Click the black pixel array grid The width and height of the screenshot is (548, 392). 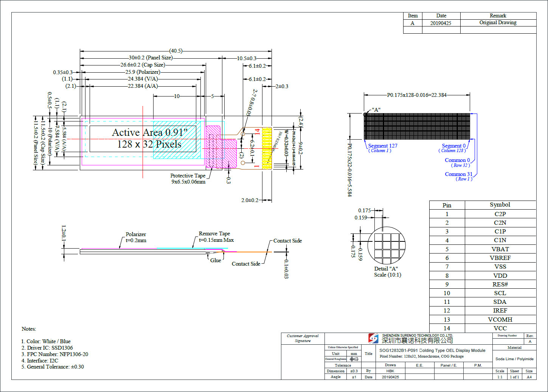417,126
